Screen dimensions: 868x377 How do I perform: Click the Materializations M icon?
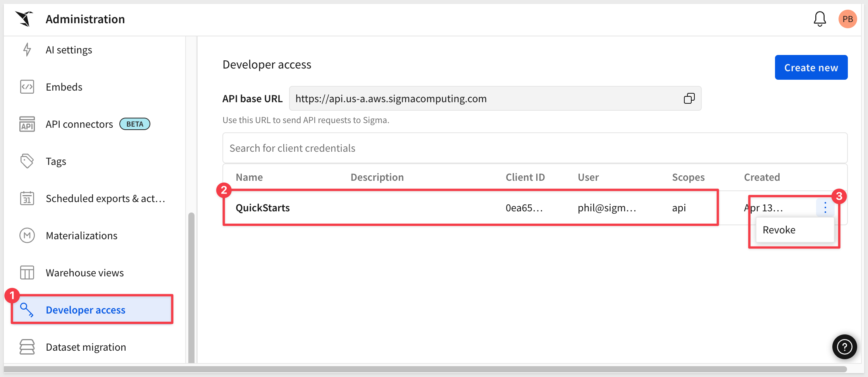tap(27, 235)
